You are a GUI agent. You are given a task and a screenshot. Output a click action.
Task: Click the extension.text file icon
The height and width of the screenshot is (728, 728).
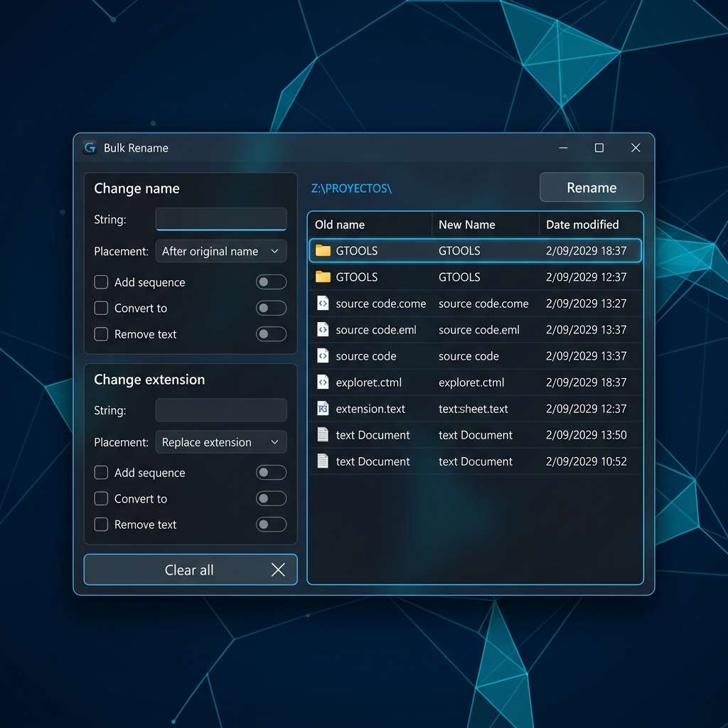tap(323, 409)
